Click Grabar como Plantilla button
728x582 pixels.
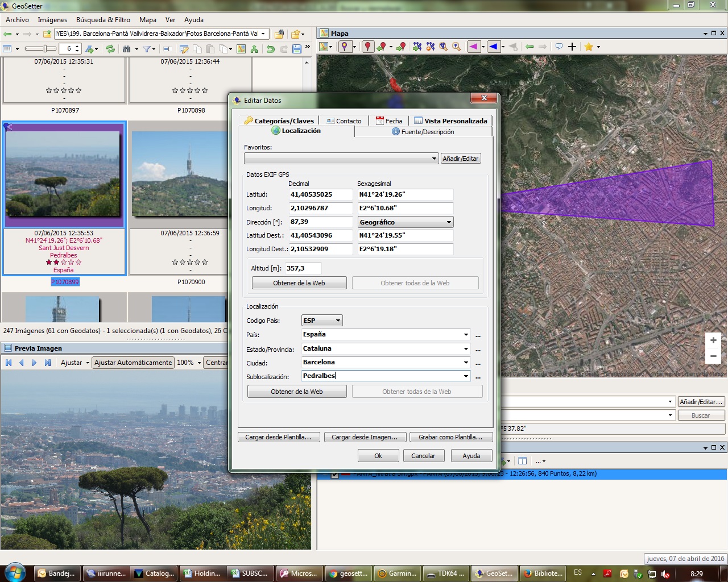(450, 437)
